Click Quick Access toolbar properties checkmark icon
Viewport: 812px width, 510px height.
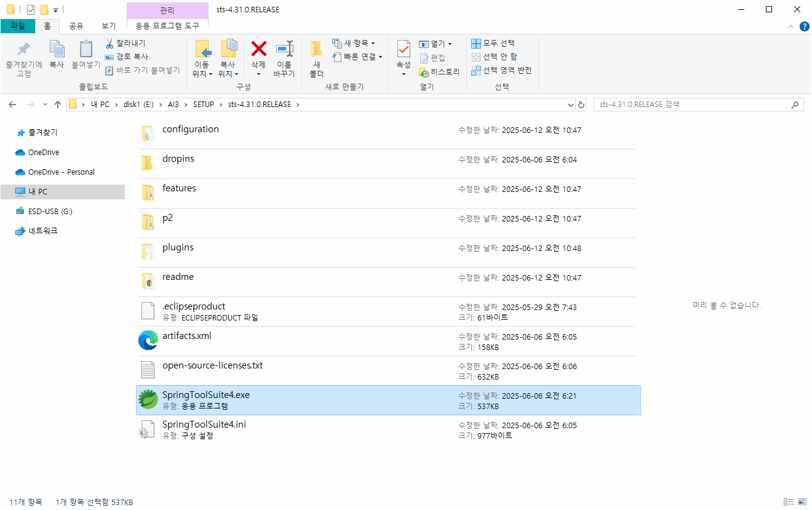coord(31,10)
